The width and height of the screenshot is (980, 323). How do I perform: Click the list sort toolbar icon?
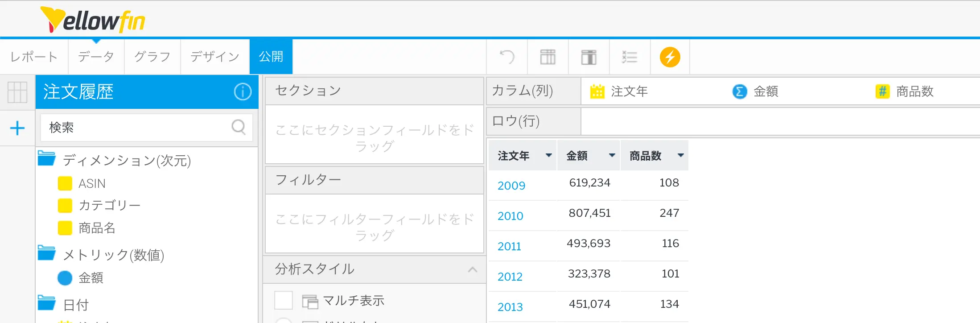click(x=630, y=57)
